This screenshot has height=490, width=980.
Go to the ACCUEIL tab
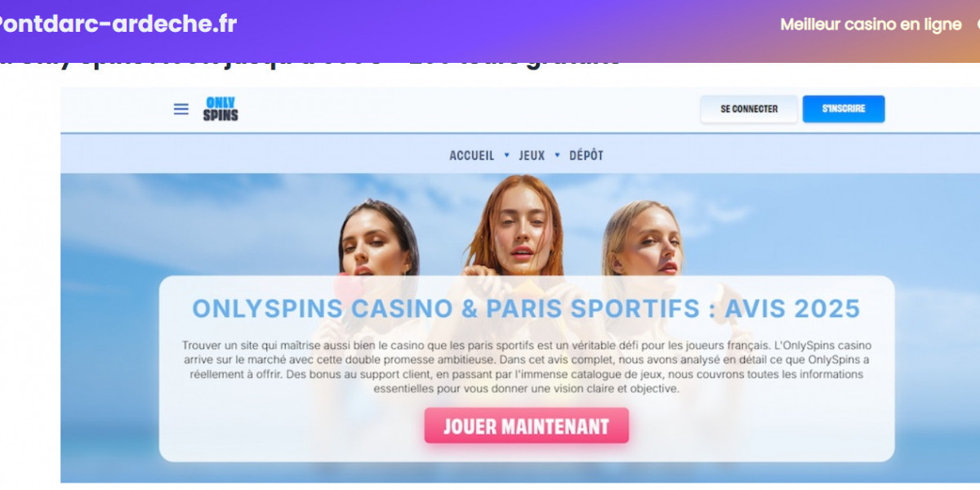click(x=472, y=155)
